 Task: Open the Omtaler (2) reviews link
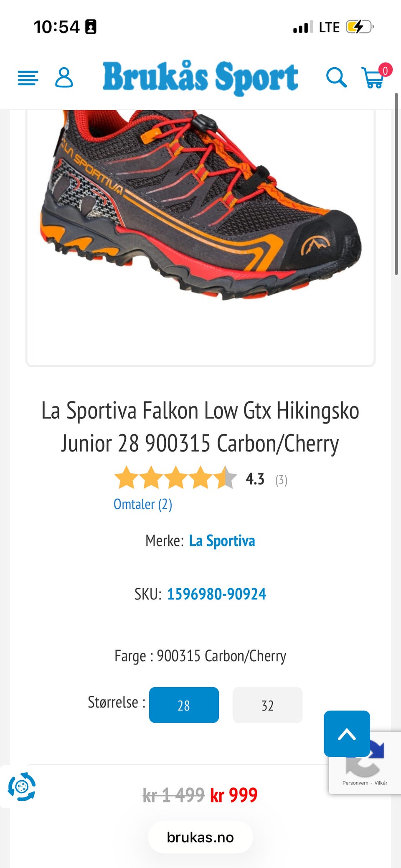(x=143, y=504)
